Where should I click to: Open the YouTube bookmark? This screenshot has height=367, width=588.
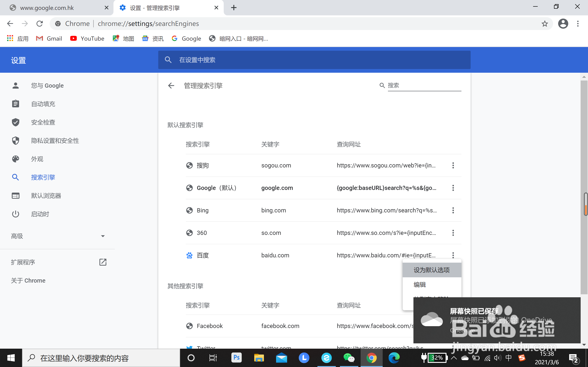(87, 39)
